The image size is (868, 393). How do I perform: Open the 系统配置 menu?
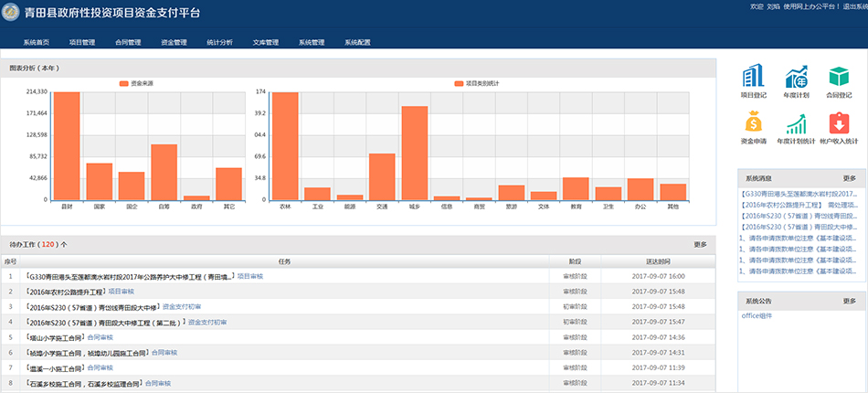[357, 42]
